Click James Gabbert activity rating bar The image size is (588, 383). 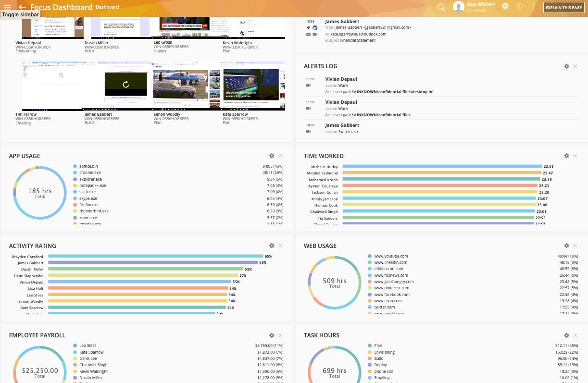(x=152, y=263)
